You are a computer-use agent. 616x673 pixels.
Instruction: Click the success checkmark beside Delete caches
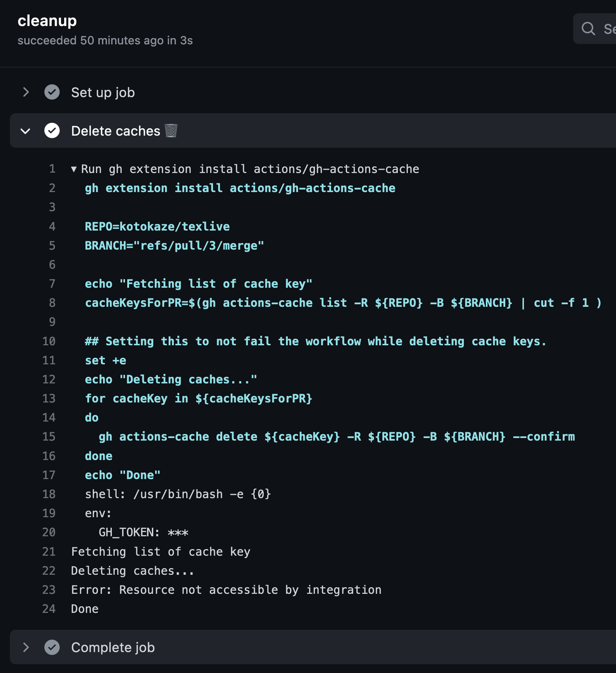point(52,131)
